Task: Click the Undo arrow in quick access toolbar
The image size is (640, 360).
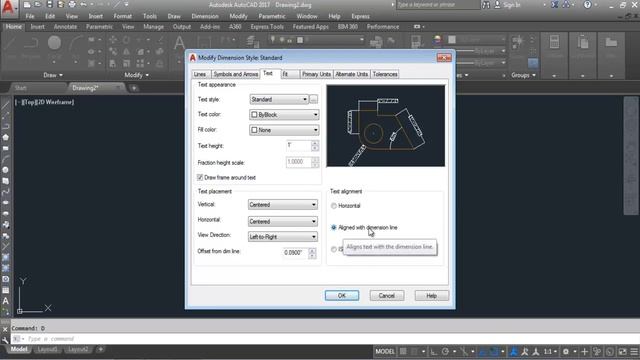Action: point(84,5)
